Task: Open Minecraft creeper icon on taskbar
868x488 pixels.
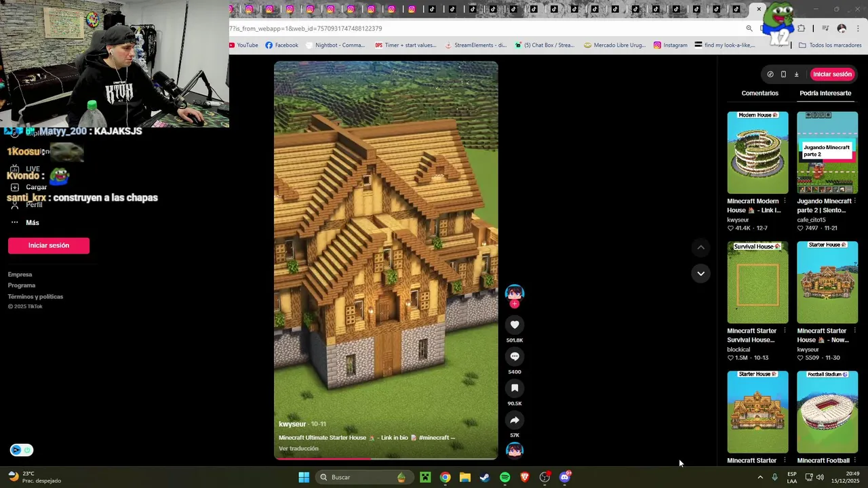Action: (425, 477)
